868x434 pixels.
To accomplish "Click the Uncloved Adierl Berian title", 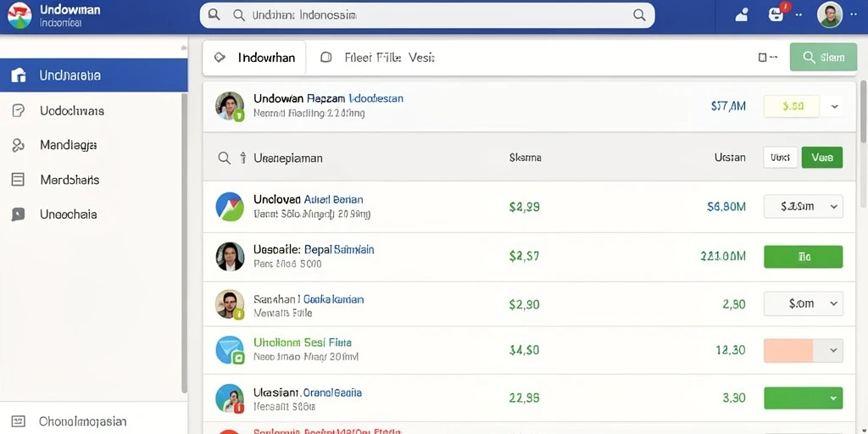I will (309, 199).
